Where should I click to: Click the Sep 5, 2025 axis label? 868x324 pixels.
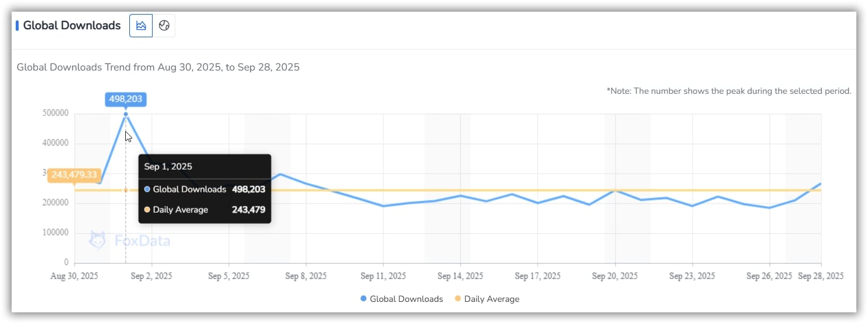pyautogui.click(x=229, y=276)
